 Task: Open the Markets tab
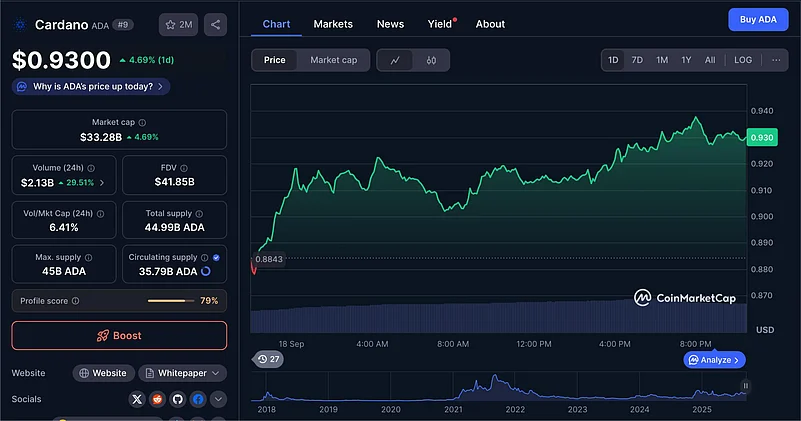point(333,24)
